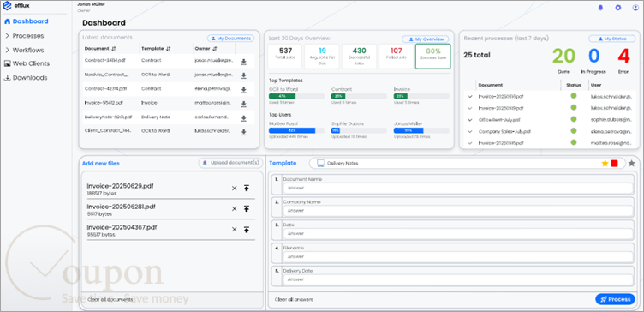Go to Dashboard in the sidebar
Image resolution: width=644 pixels, height=312 pixels.
coord(26,21)
